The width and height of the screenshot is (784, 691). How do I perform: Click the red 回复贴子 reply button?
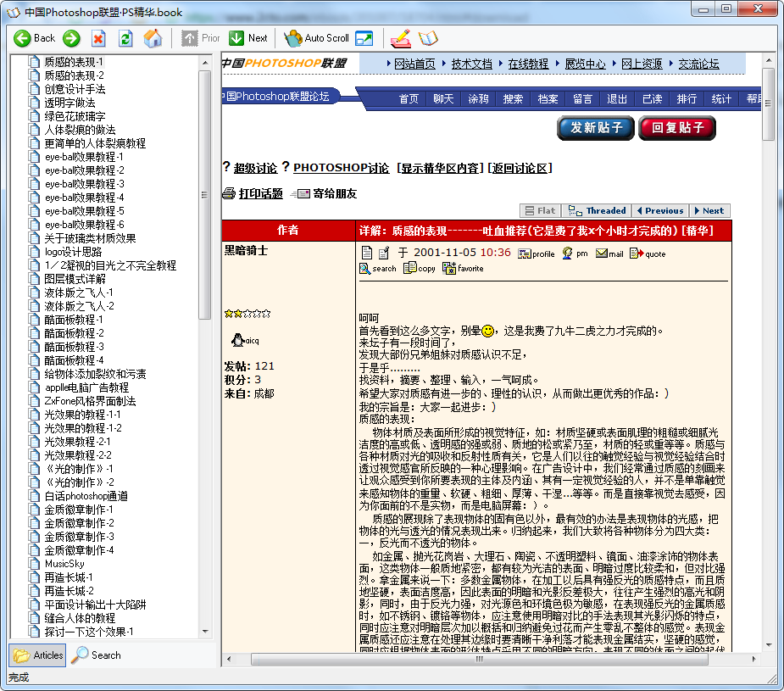click(x=677, y=128)
